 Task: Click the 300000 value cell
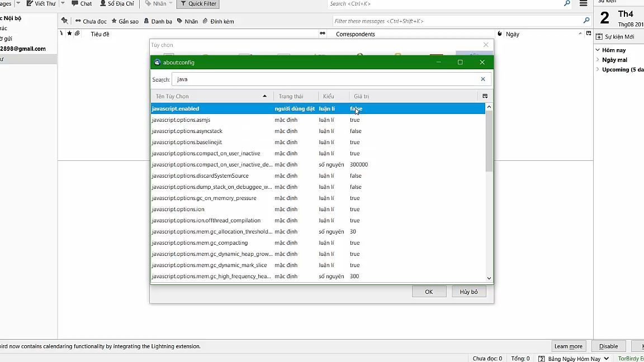coord(359,165)
